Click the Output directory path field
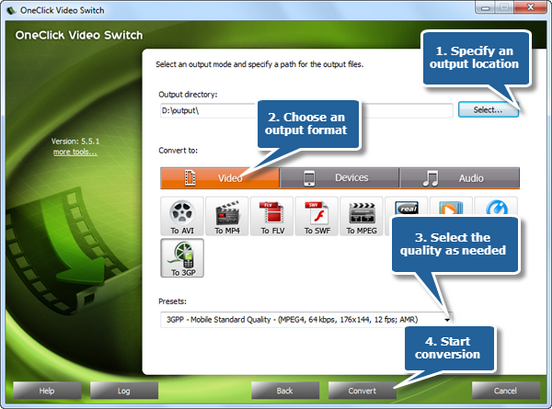Viewport: 552px width, 409px height. click(306, 111)
